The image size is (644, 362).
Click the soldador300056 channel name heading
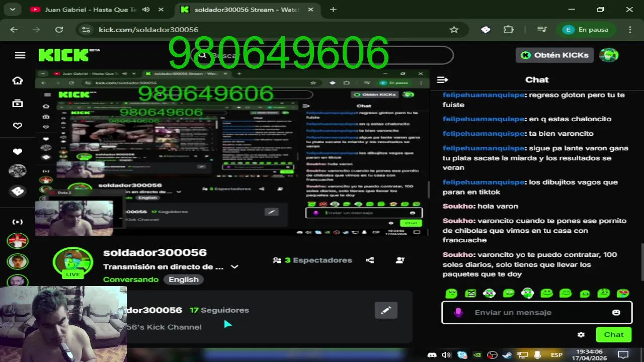tap(155, 252)
